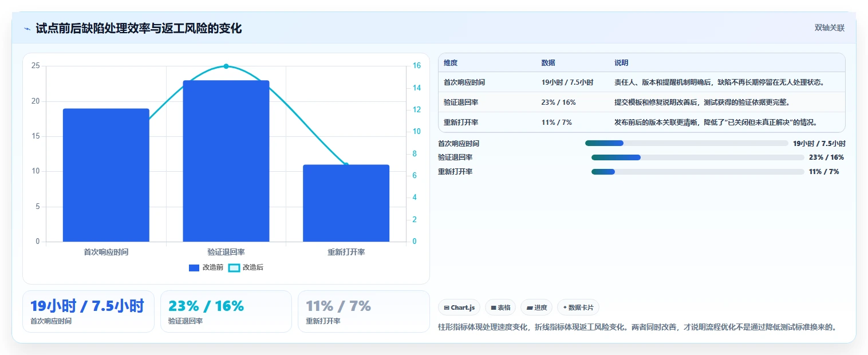Click the table cell 23% / 16%
The image size is (868, 355).
pos(558,102)
